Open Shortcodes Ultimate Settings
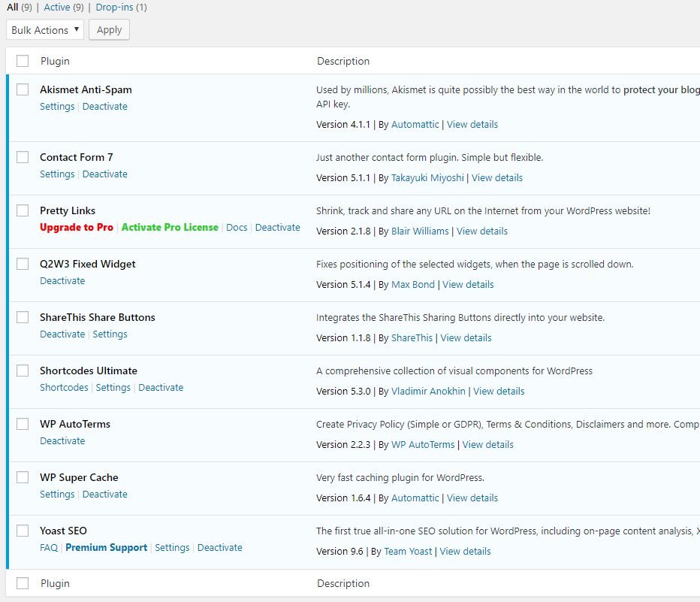This screenshot has width=700, height=602. 113,388
